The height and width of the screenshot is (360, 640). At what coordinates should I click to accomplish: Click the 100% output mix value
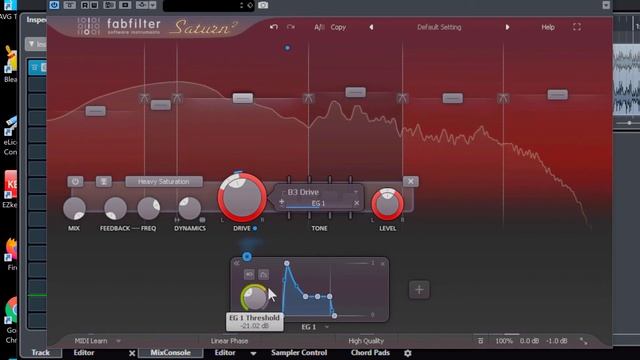click(504, 341)
